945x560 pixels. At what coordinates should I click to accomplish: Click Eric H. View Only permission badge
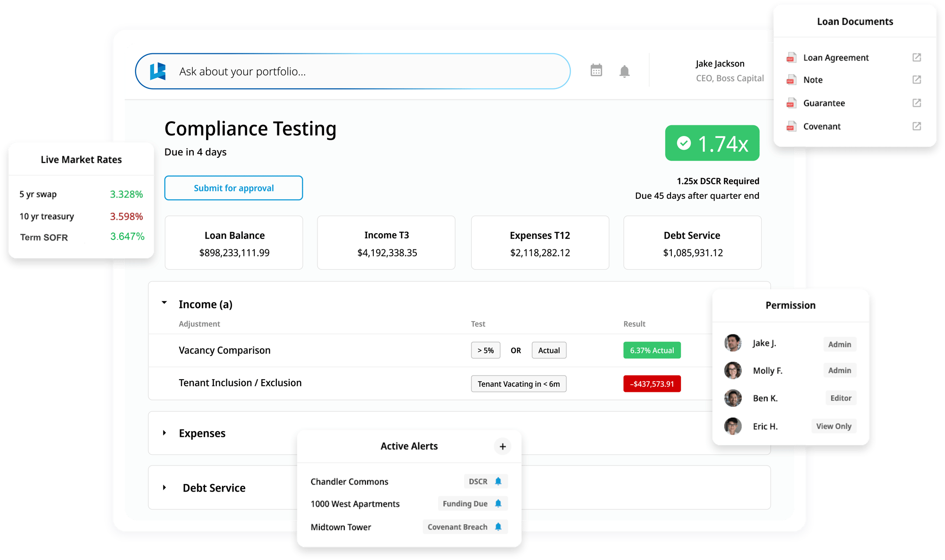tap(833, 426)
